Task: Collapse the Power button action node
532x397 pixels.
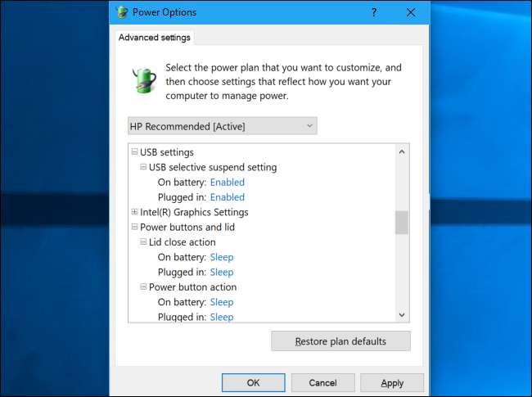Action: (143, 287)
